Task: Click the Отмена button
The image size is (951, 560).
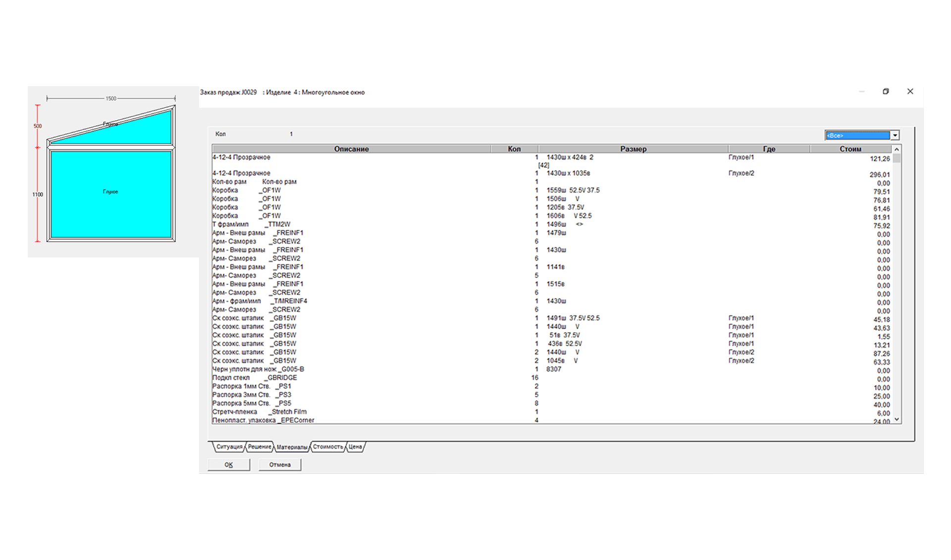Action: (x=280, y=464)
